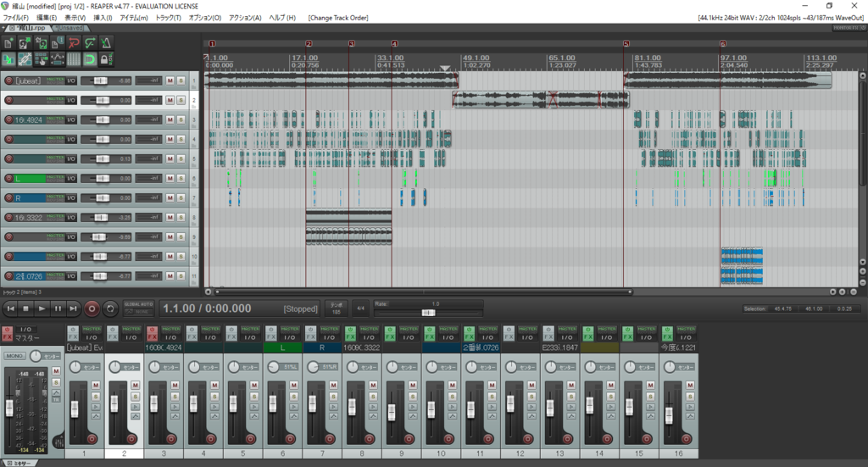This screenshot has height=467, width=868.
Task: Open I/O routing for the jubeat track
Action: point(71,81)
